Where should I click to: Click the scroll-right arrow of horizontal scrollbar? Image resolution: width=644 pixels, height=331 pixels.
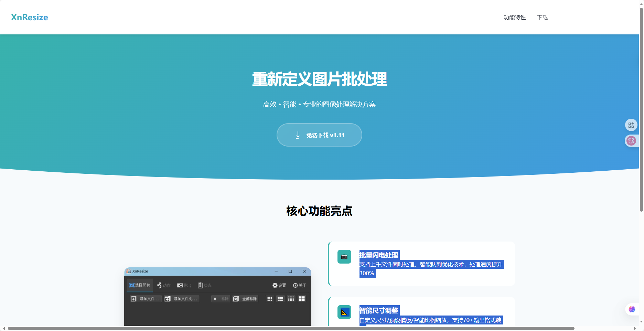[x=635, y=328]
